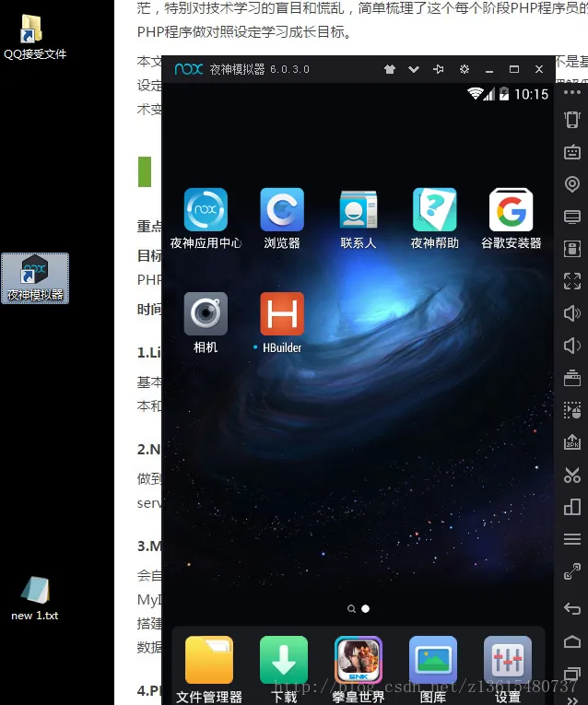Open the macro recorder sidebar icon
This screenshot has height=705, width=588.
[x=572, y=410]
